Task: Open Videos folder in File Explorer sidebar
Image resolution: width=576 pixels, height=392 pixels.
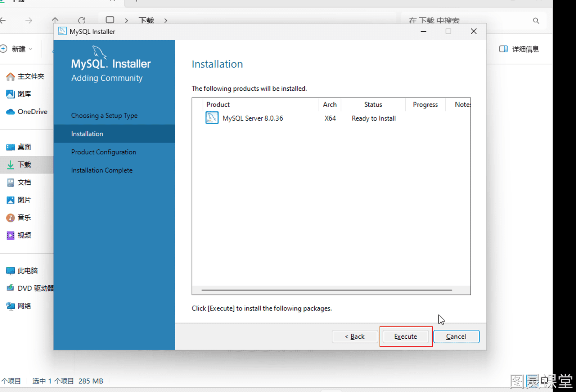Action: click(24, 235)
